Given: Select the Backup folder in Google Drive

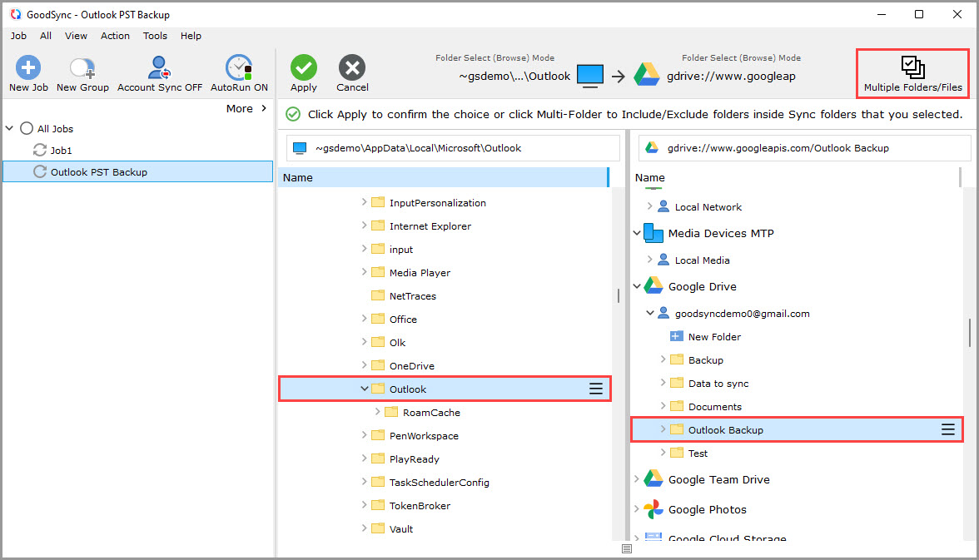Looking at the screenshot, I should coord(706,360).
